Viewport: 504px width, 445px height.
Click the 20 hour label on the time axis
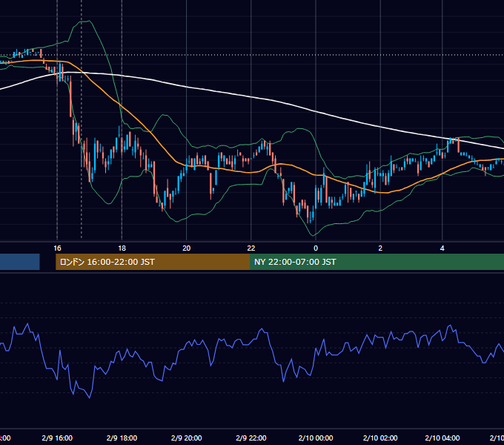(x=187, y=248)
